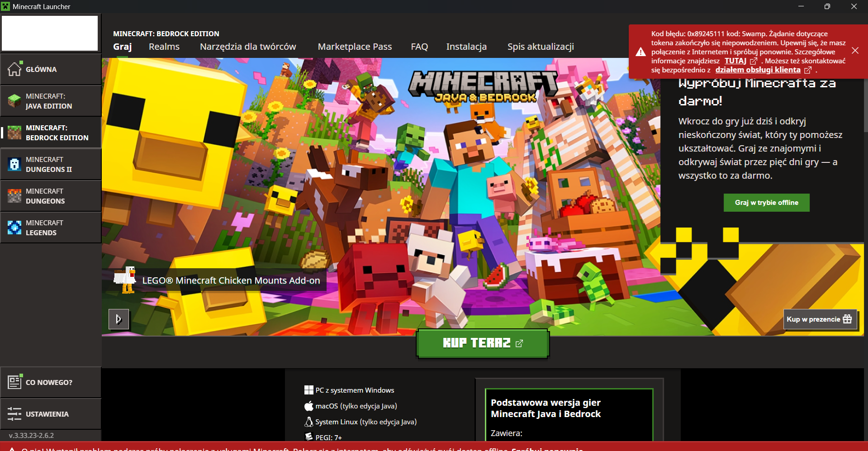Click the PEGI rating icon
This screenshot has width=868, height=451.
[x=309, y=437]
